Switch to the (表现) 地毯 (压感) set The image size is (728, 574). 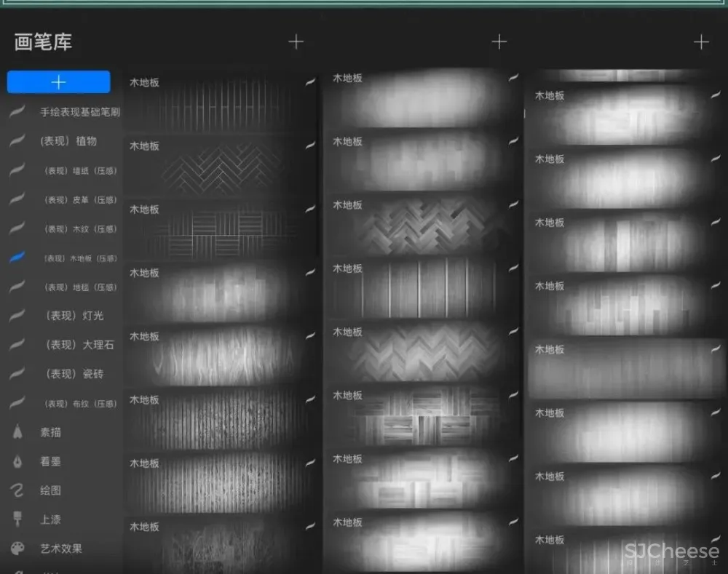coord(79,287)
